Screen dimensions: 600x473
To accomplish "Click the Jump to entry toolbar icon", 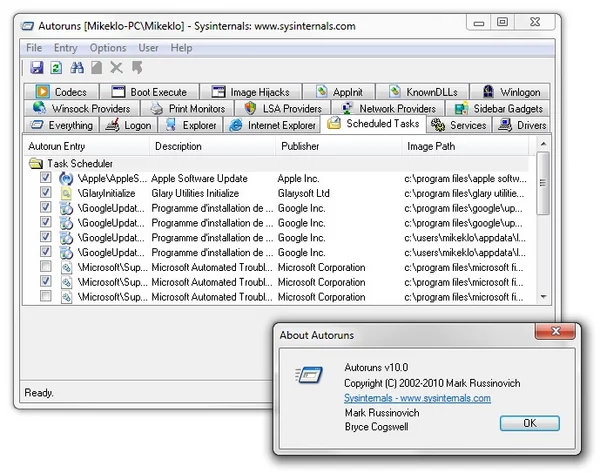I will point(137,68).
